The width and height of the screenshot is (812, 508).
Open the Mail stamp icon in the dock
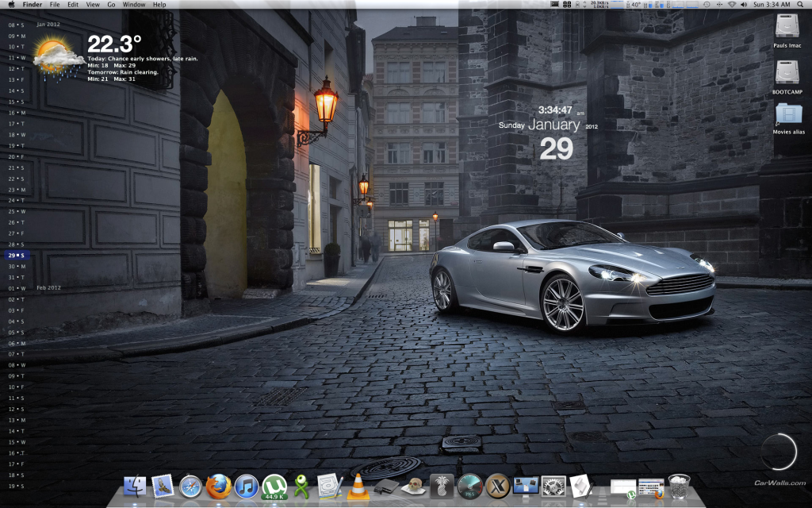163,486
